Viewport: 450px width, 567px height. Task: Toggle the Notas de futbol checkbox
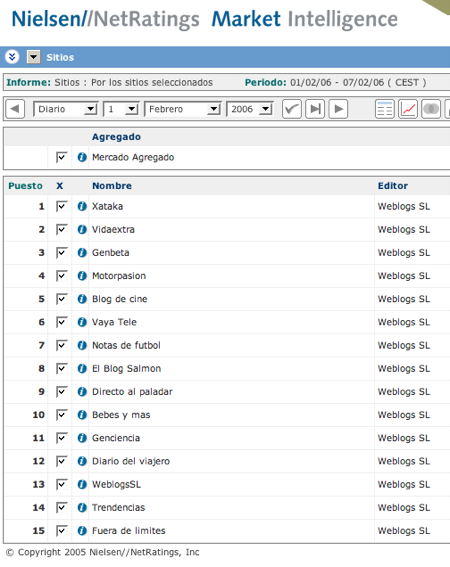61,345
